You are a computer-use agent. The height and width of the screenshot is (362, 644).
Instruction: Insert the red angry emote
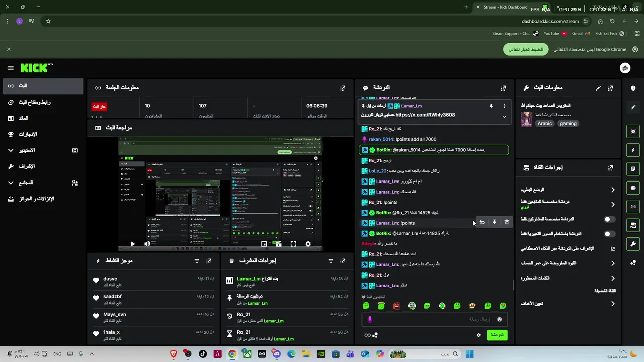point(396,306)
